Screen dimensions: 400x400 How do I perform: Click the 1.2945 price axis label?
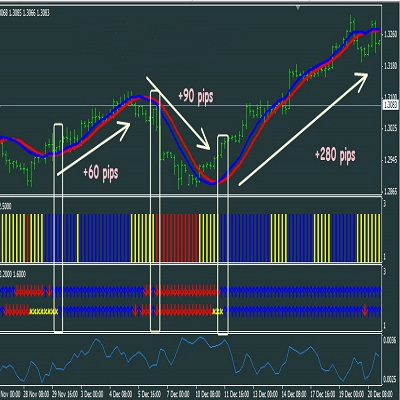point(390,160)
